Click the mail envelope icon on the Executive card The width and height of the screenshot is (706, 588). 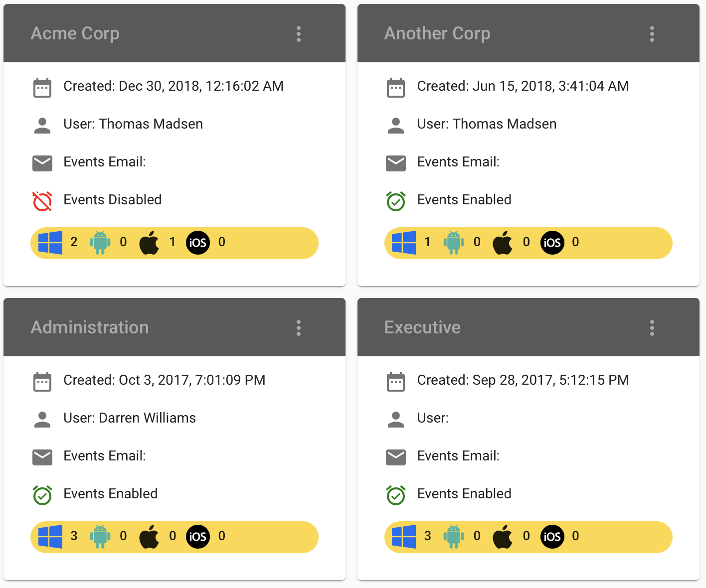396,457
